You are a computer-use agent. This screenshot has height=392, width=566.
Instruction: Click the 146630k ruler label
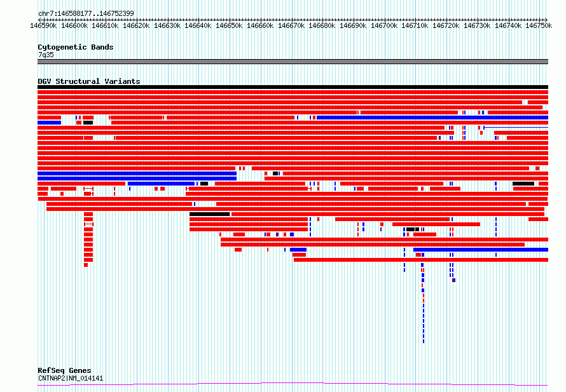coord(167,25)
